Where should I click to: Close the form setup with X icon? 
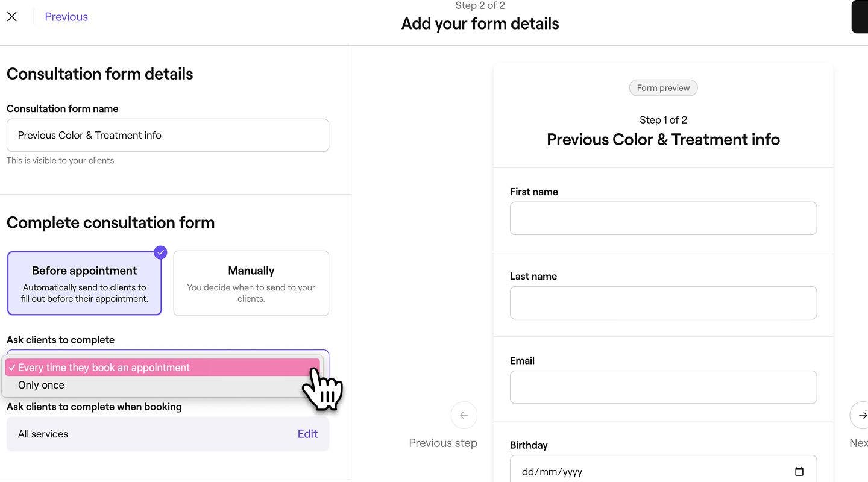point(12,17)
